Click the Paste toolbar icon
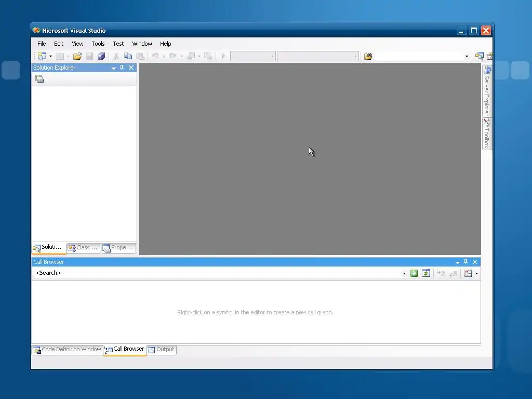Viewport: 532px width, 399px height. (140, 56)
